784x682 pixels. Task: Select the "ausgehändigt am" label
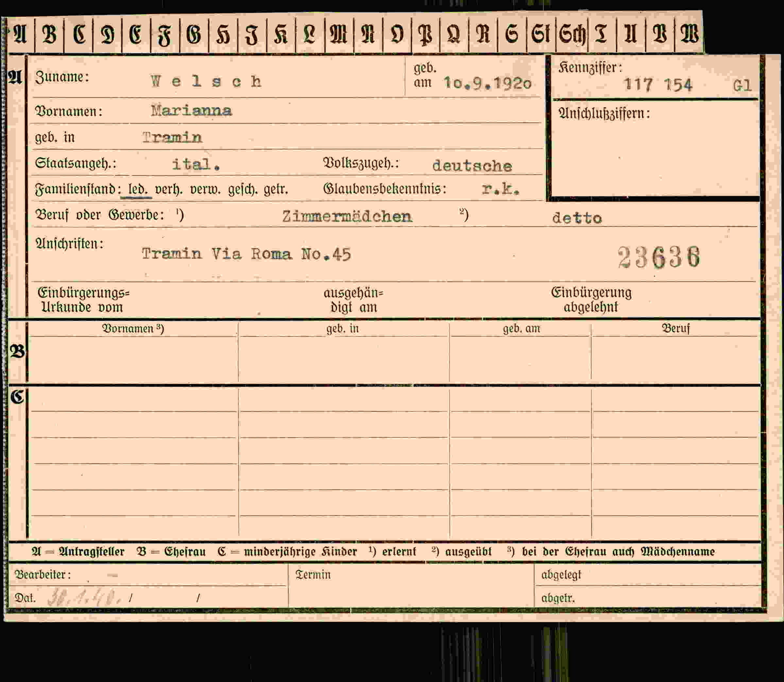tap(353, 300)
